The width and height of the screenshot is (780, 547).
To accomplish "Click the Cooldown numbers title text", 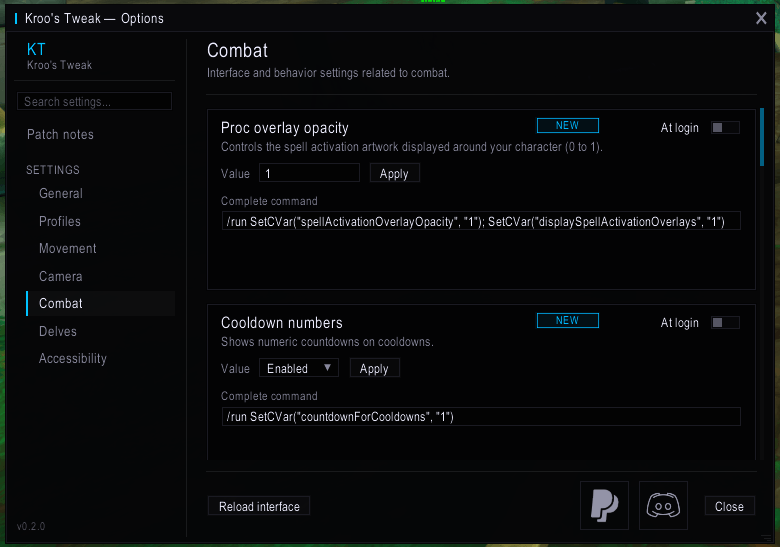I will [282, 323].
